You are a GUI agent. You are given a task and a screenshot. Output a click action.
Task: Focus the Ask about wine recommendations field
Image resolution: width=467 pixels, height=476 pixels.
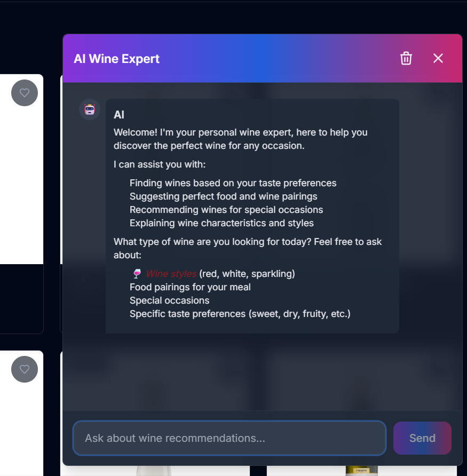pos(229,438)
